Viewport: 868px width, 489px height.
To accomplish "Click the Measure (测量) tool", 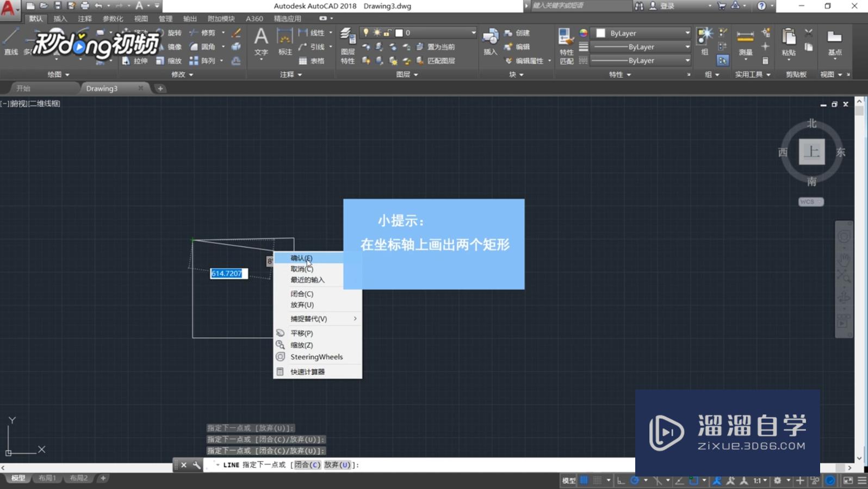I will 745,42.
